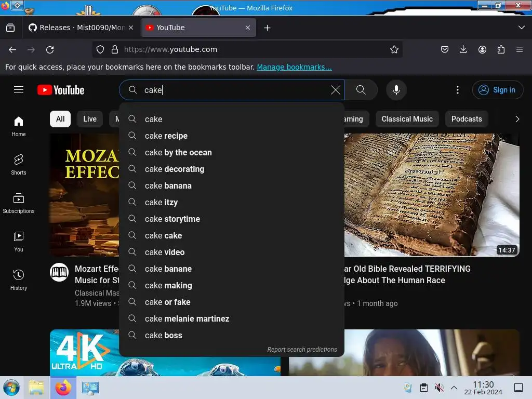532x399 pixels.
Task: Expand hidden system tray icons
Action: [454, 388]
